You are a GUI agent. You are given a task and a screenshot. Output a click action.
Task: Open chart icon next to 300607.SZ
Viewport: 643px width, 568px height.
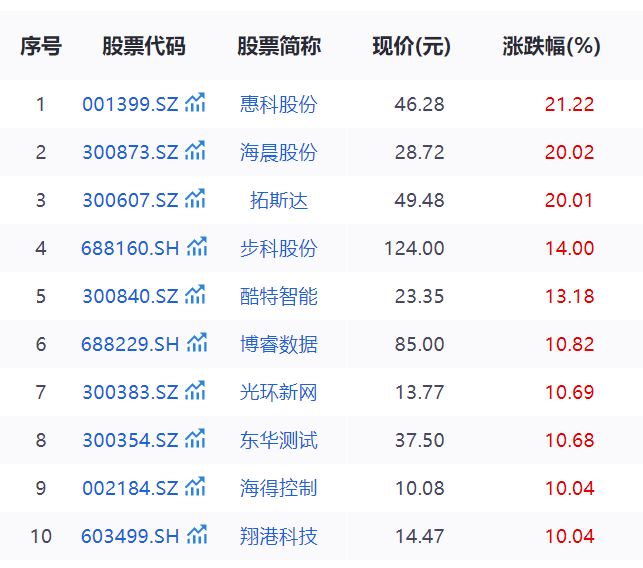point(195,198)
